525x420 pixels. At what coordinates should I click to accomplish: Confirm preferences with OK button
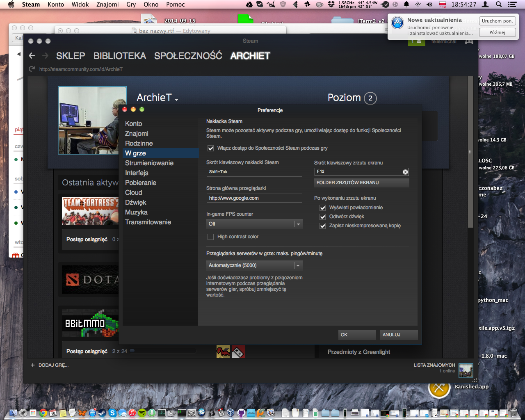[x=357, y=335]
